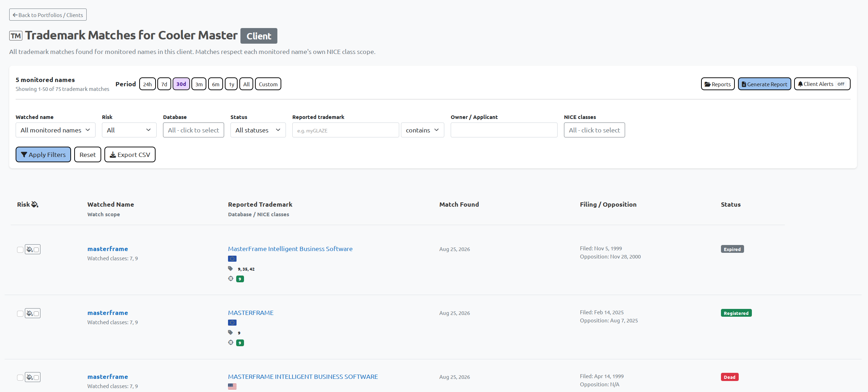Select the 7d period
The image size is (868, 392).
164,84
